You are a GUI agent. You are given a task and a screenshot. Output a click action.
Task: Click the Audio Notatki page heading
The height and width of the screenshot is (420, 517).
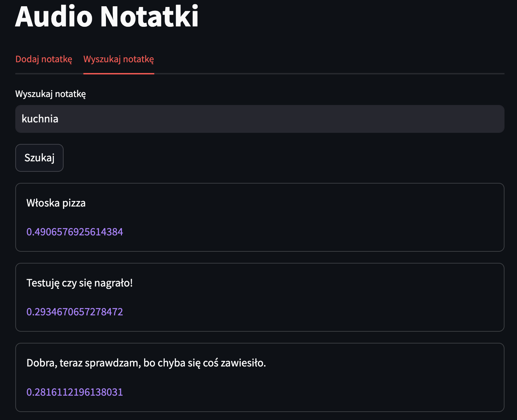click(107, 16)
